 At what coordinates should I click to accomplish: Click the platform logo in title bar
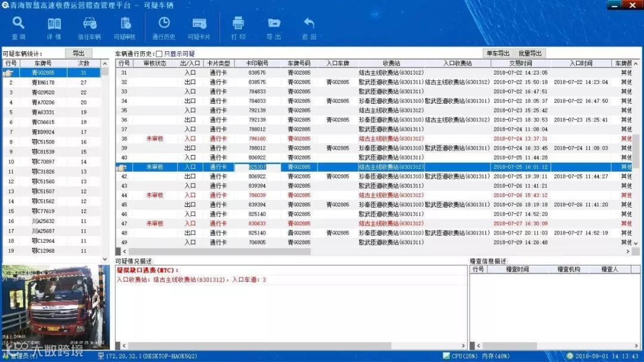click(x=5, y=5)
